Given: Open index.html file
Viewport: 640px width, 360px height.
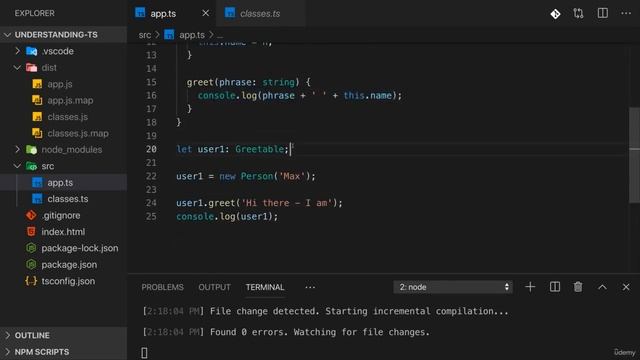Looking at the screenshot, I should coord(63,231).
